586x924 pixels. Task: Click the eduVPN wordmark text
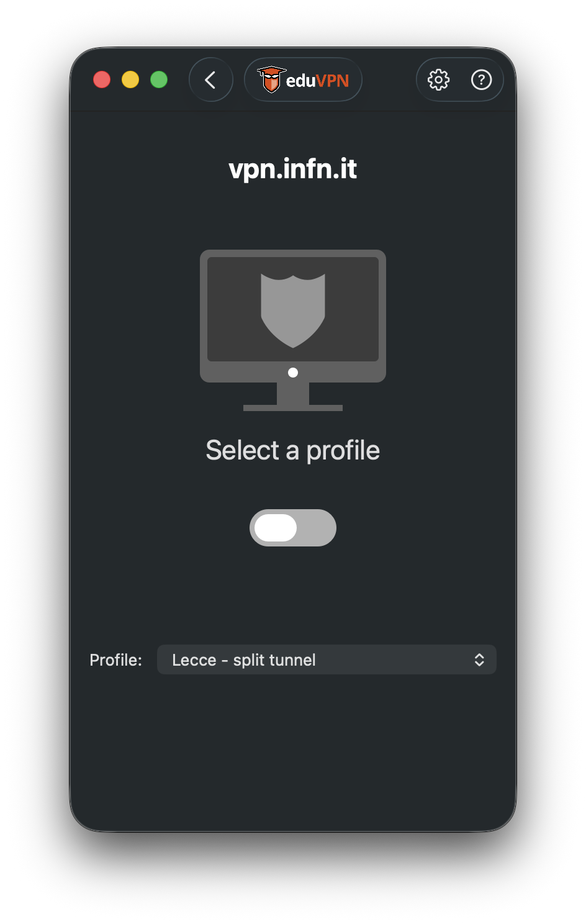coord(317,81)
